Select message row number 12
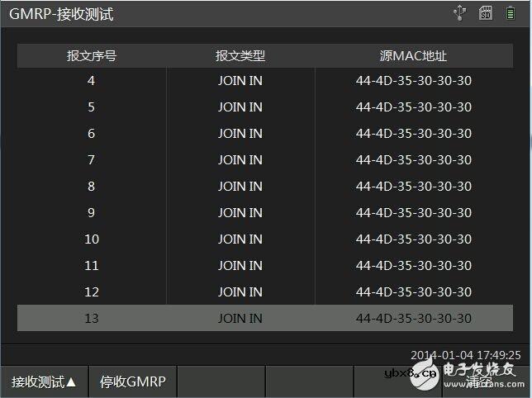Image resolution: width=532 pixels, height=398 pixels. (265, 292)
